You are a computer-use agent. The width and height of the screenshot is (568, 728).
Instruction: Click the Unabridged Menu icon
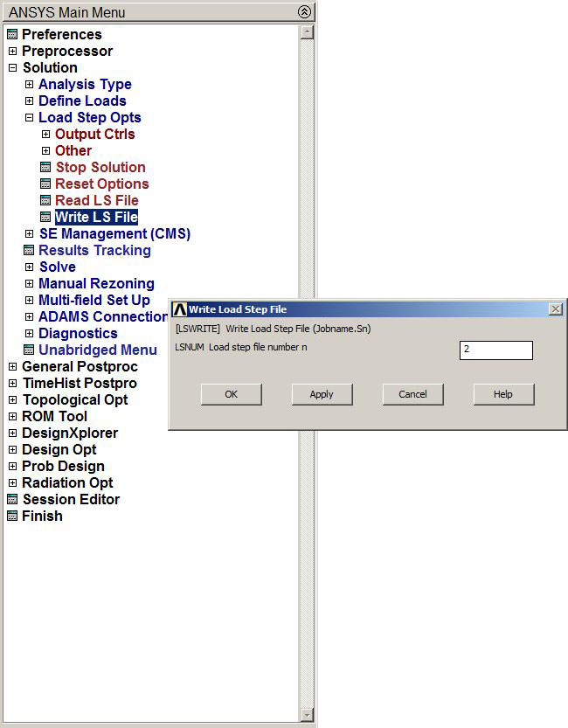[29, 350]
